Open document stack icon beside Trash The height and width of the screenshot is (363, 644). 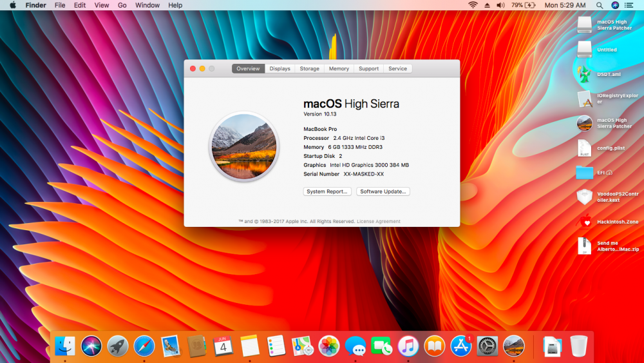coord(552,346)
